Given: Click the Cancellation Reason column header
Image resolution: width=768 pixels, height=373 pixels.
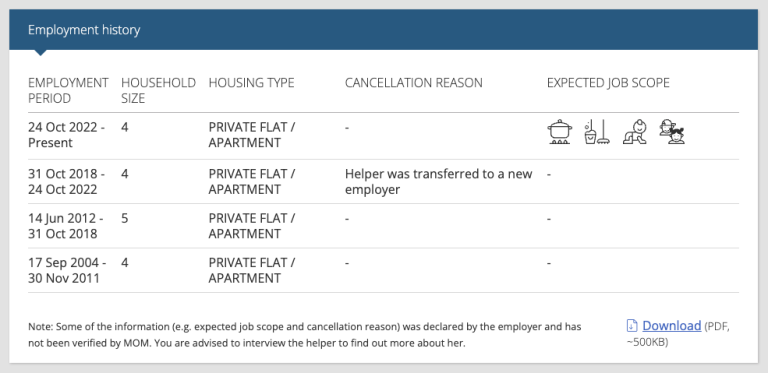Looking at the screenshot, I should [413, 83].
